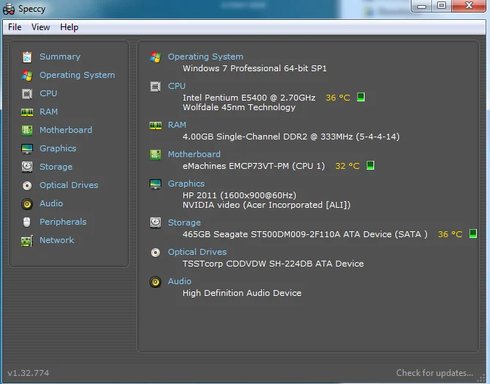Click the Audio speaker icon in summary panel
The height and width of the screenshot is (384, 490).
tap(155, 282)
